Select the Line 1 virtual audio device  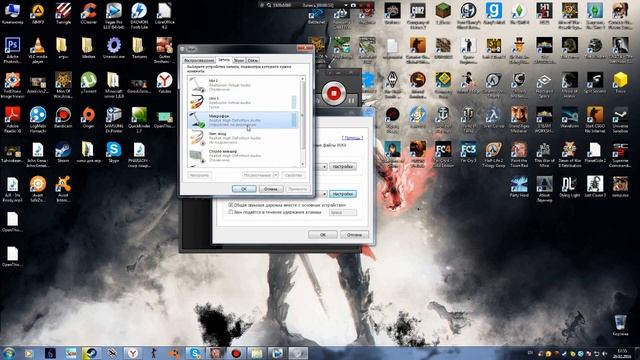pyautogui.click(x=243, y=102)
